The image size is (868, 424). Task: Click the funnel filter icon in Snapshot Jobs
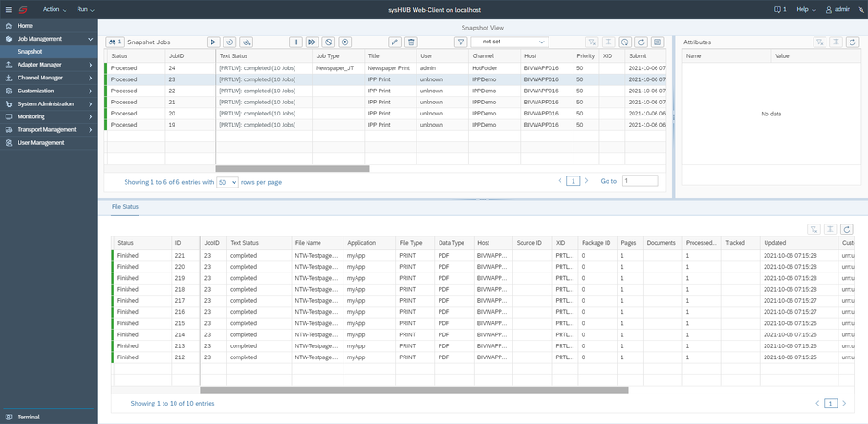point(461,42)
